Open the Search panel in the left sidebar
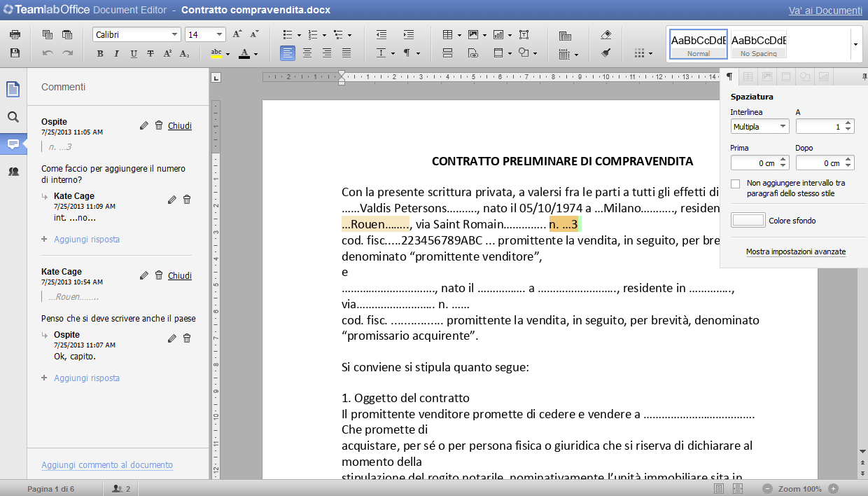Image resolution: width=868 pixels, height=496 pixels. [x=13, y=117]
